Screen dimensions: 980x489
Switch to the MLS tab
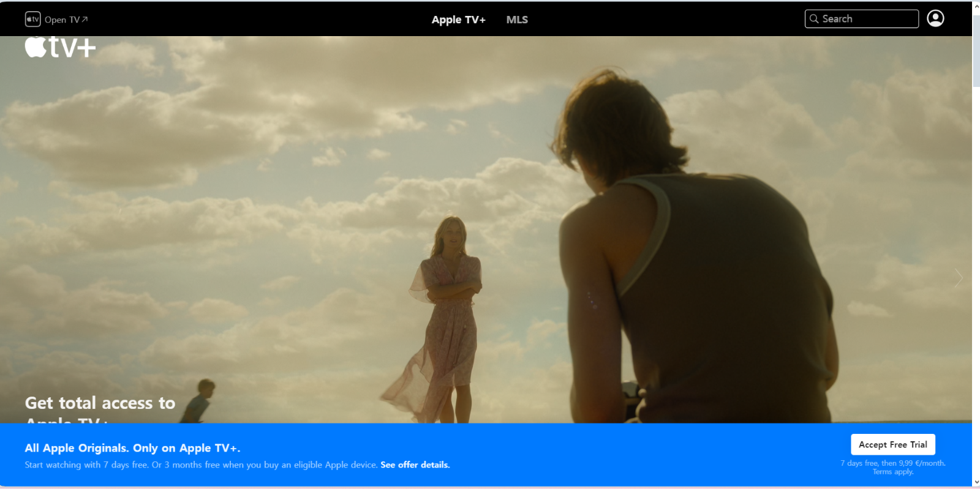point(517,20)
